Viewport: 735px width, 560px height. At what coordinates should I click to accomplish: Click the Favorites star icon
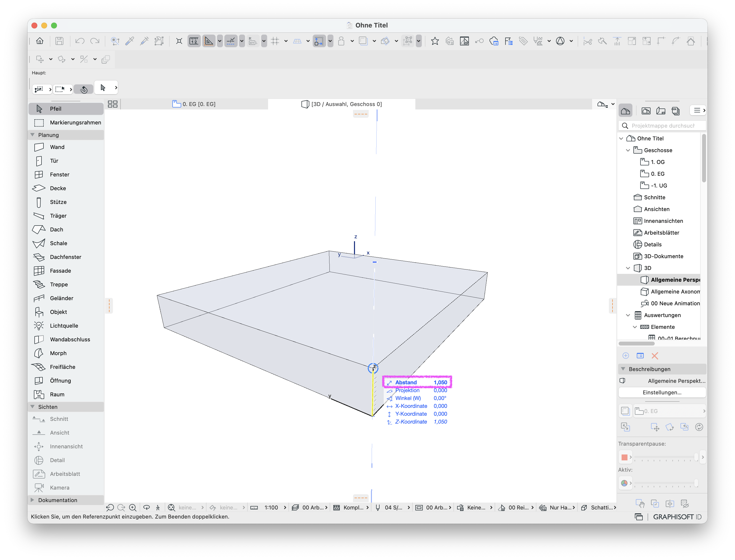435,41
